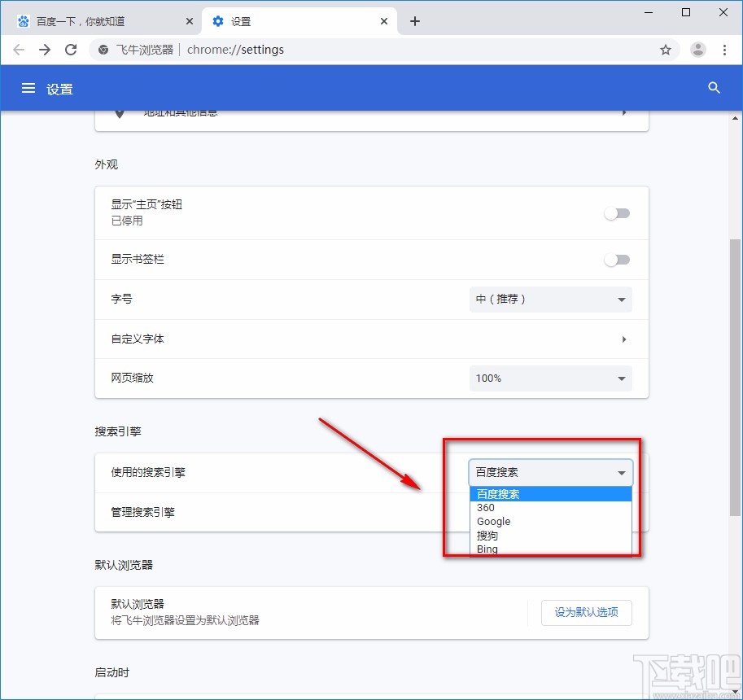
Task: Open a new browser tab with the plus
Action: point(415,20)
